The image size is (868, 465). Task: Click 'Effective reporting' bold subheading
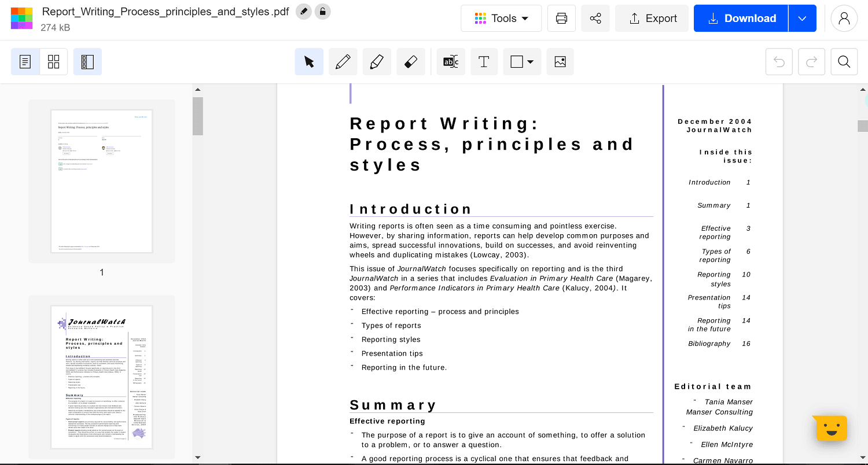coord(387,421)
